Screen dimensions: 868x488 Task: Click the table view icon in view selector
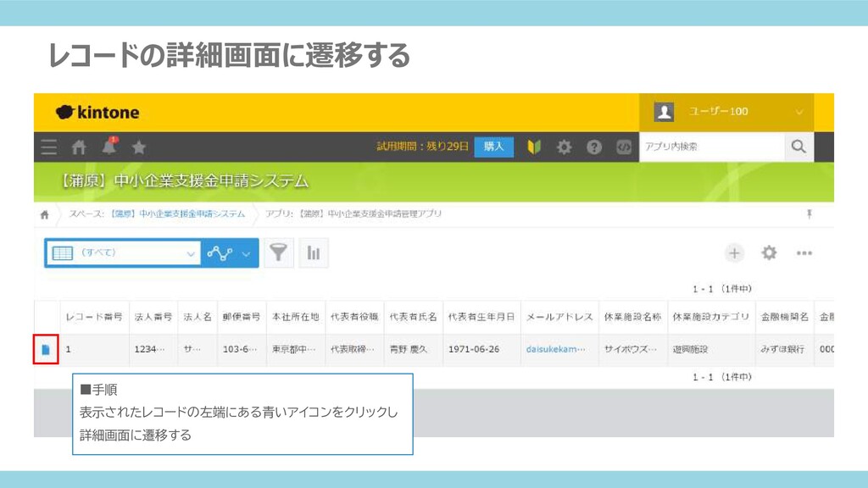click(62, 253)
